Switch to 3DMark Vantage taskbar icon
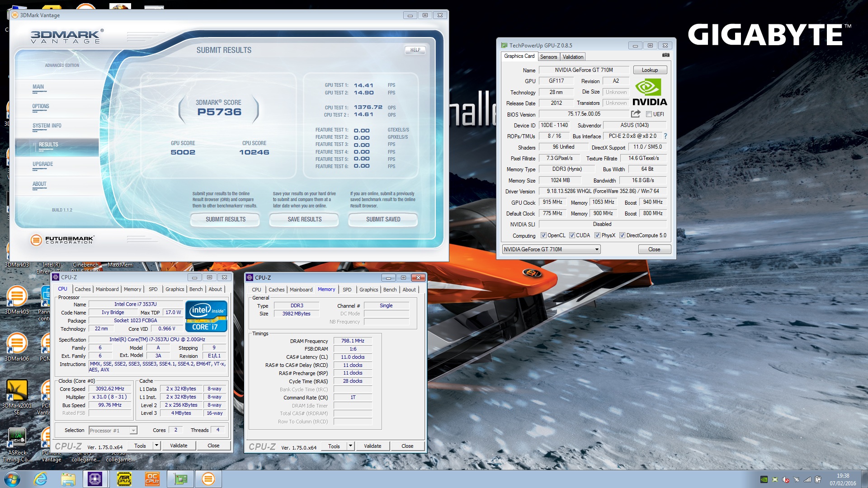 208,479
